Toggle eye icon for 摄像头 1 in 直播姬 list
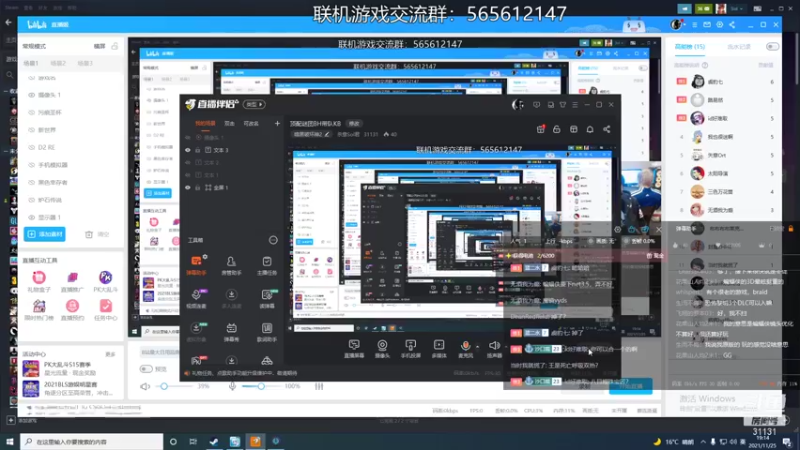This screenshot has height=450, width=800. pyautogui.click(x=32, y=95)
